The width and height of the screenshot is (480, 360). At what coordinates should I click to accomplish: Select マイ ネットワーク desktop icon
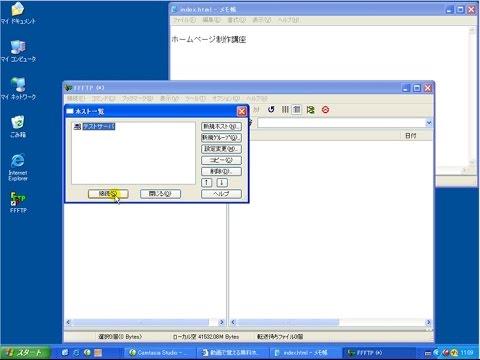pyautogui.click(x=18, y=89)
